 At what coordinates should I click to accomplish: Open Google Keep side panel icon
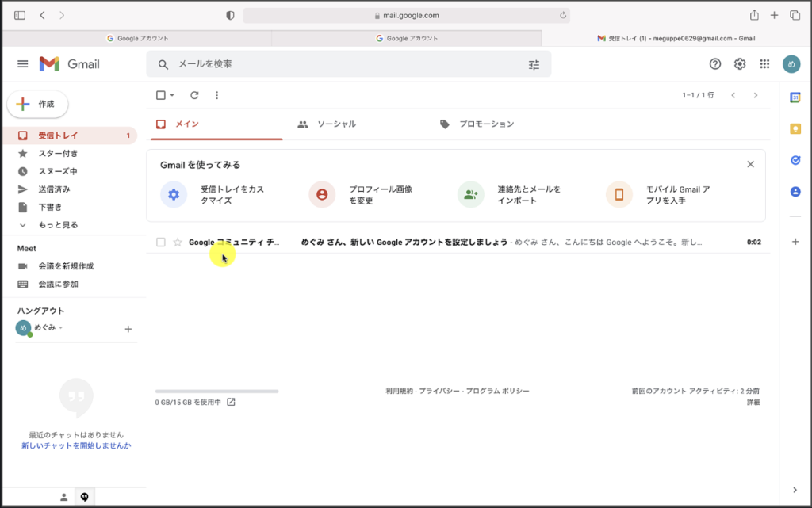coord(795,129)
